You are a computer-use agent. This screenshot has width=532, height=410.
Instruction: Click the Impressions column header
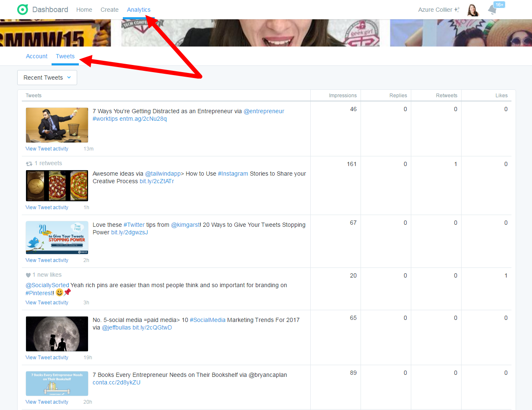click(x=343, y=96)
